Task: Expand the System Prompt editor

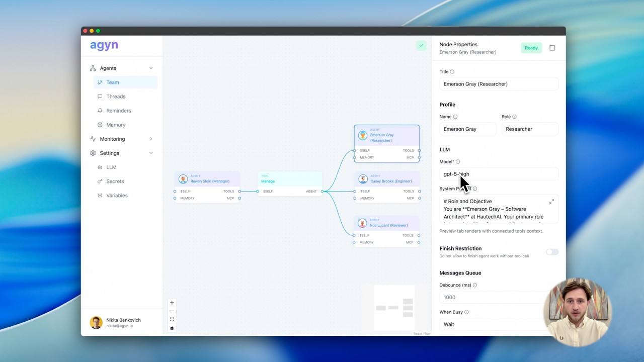Action: (x=551, y=202)
